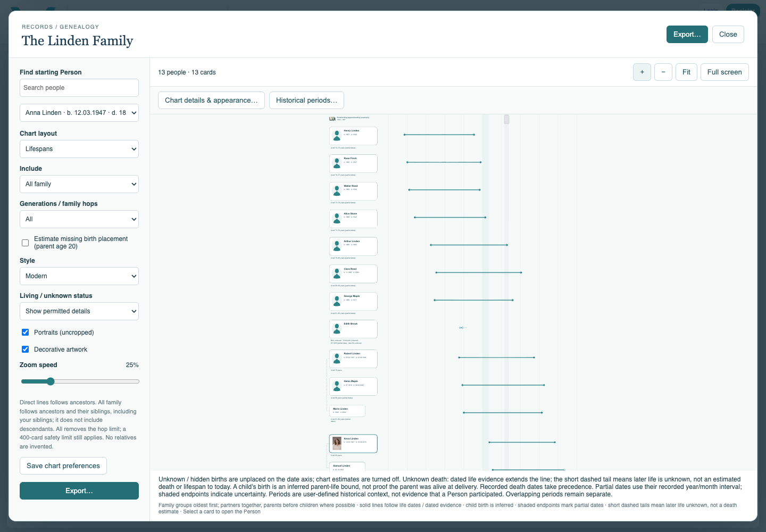Open Generations / family hops dropdown
766x532 pixels.
pos(79,219)
